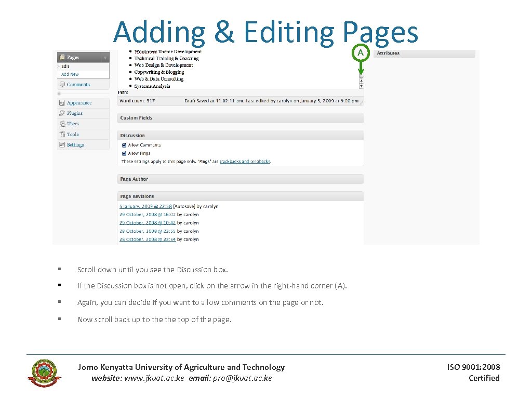The width and height of the screenshot is (532, 399).
Task: Disable Allow Pings for this page
Action: [124, 153]
